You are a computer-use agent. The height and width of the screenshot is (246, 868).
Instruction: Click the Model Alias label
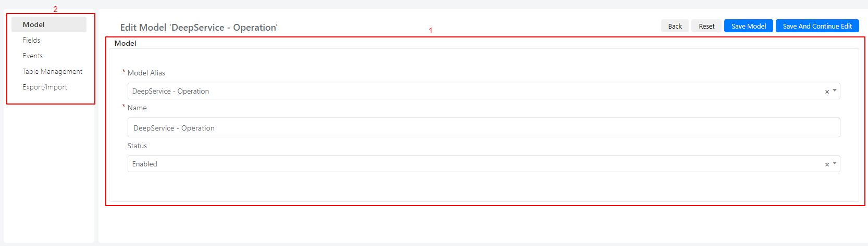146,73
